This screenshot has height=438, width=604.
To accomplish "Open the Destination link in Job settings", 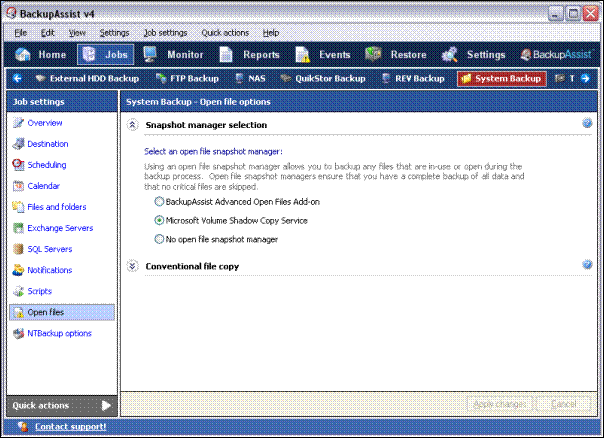I will [48, 144].
